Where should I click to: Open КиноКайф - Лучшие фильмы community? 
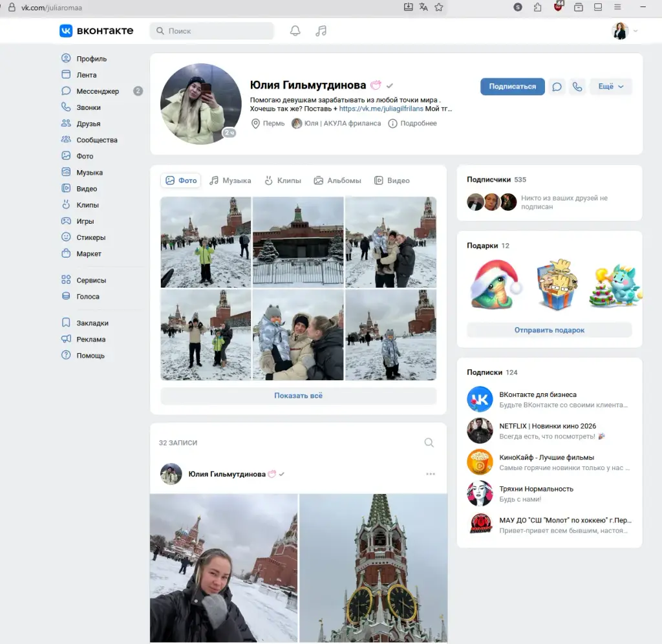549,462
